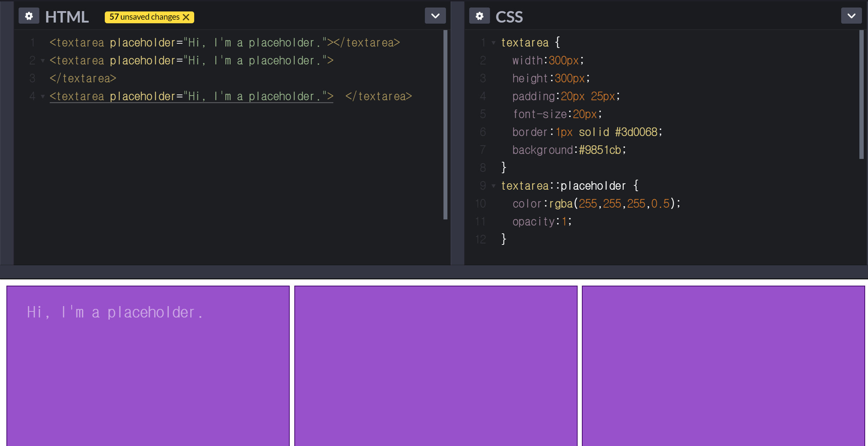
Task: Click the horizontal editor-preview resize bar
Action: tap(434, 272)
